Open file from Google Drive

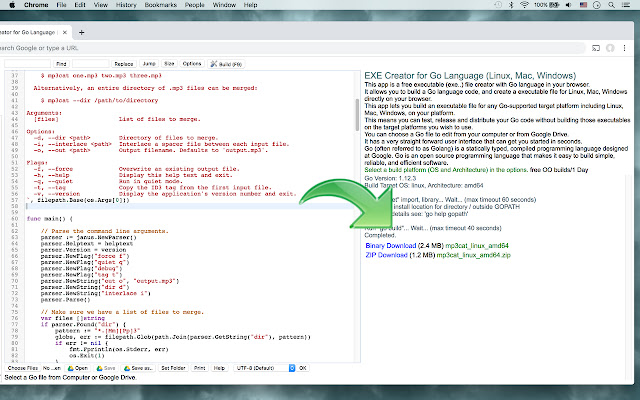78,368
